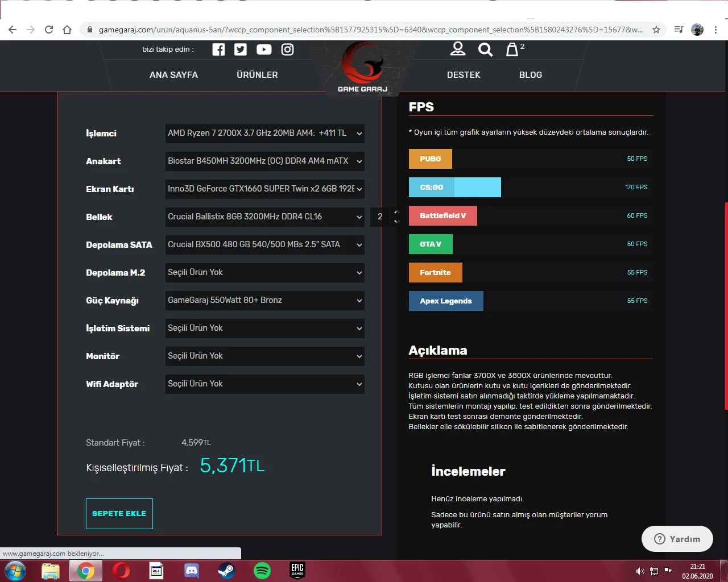Click the red page scrollbar thumb

[x=726, y=306]
